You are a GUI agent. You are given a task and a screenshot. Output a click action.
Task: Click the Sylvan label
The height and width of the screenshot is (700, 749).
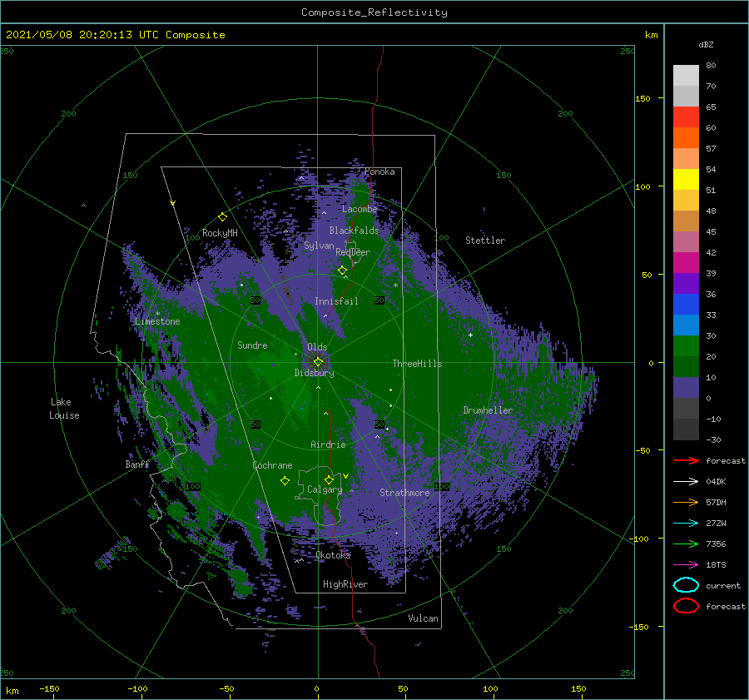tap(319, 246)
